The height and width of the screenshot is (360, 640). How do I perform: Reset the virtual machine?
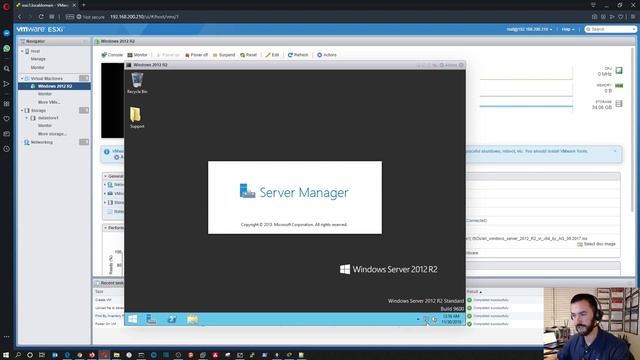tap(249, 55)
